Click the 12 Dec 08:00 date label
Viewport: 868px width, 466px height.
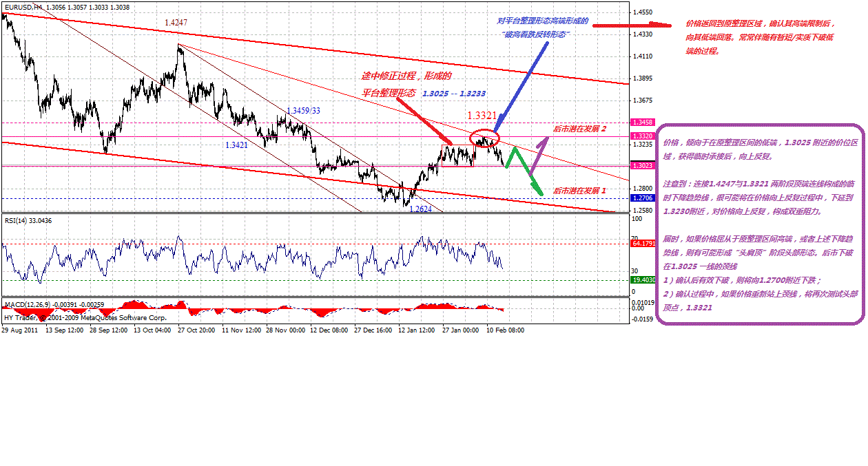329,330
